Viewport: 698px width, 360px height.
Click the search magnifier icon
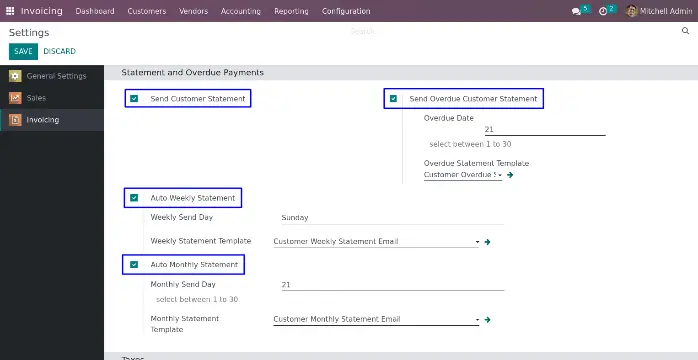point(686,31)
